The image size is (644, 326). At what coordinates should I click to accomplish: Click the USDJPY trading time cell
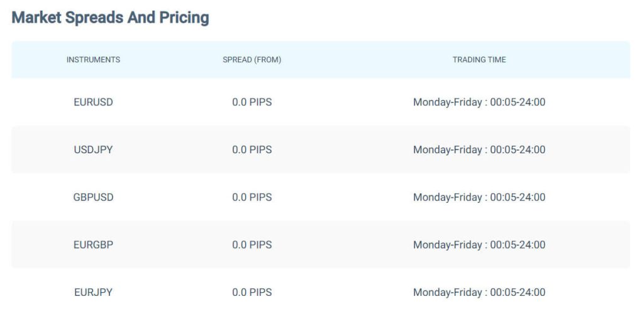click(479, 149)
